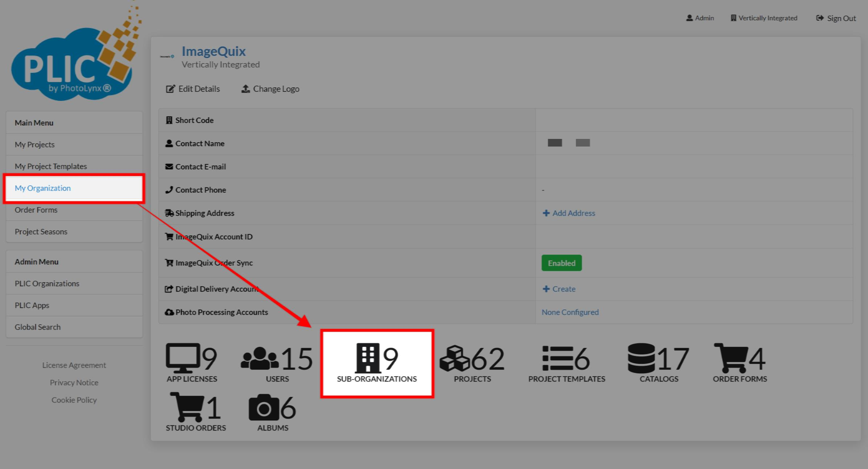Screen dimensions: 868x469
Task: Click the building icon beside Vertically Integrated
Action: click(733, 18)
